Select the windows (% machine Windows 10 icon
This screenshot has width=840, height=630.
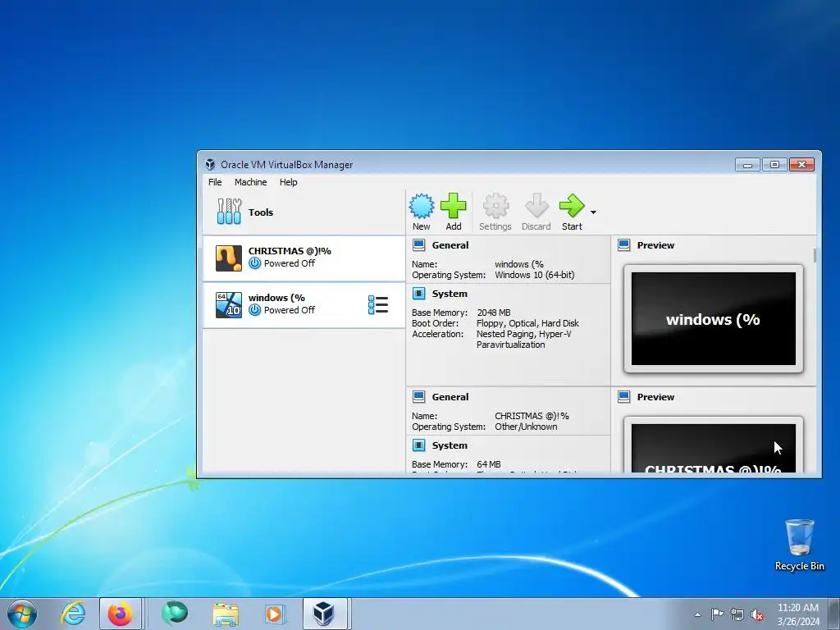point(229,305)
